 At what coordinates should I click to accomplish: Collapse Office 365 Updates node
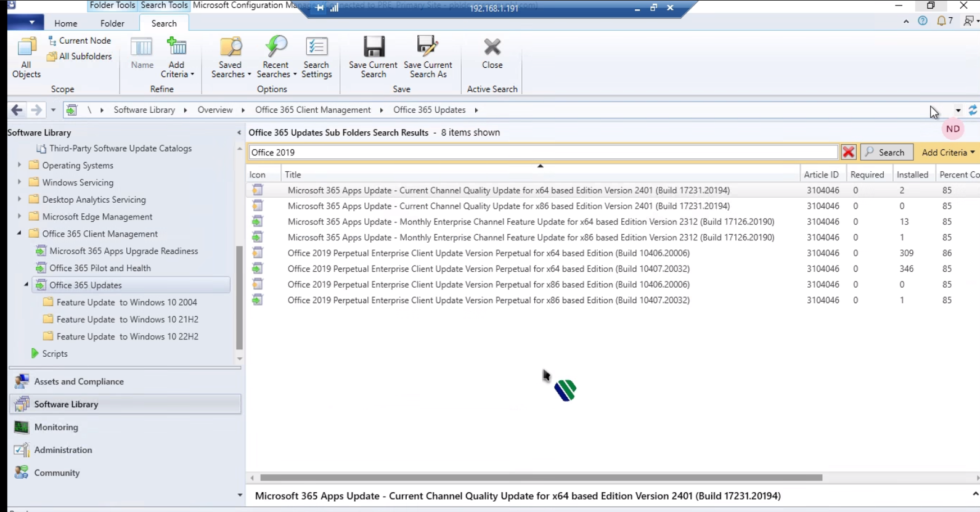click(x=26, y=285)
